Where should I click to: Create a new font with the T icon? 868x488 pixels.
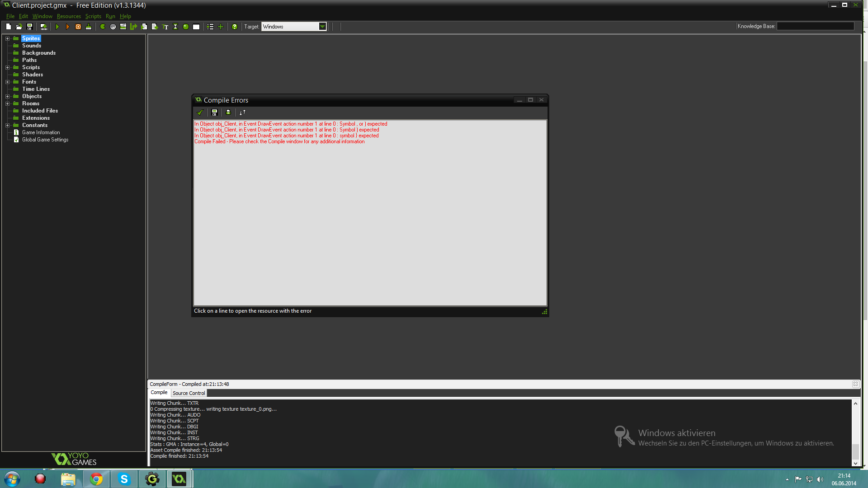(x=165, y=27)
